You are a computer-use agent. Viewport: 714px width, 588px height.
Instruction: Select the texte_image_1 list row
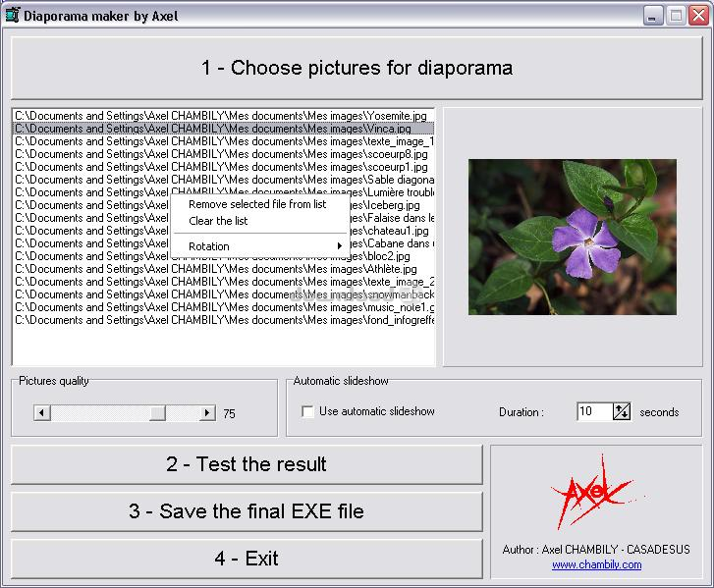(223, 141)
